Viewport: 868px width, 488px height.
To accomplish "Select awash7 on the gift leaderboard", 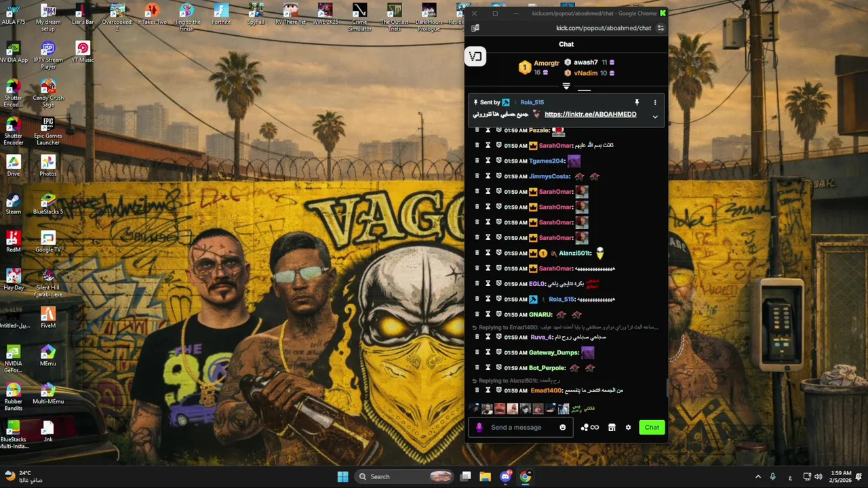I will click(585, 62).
